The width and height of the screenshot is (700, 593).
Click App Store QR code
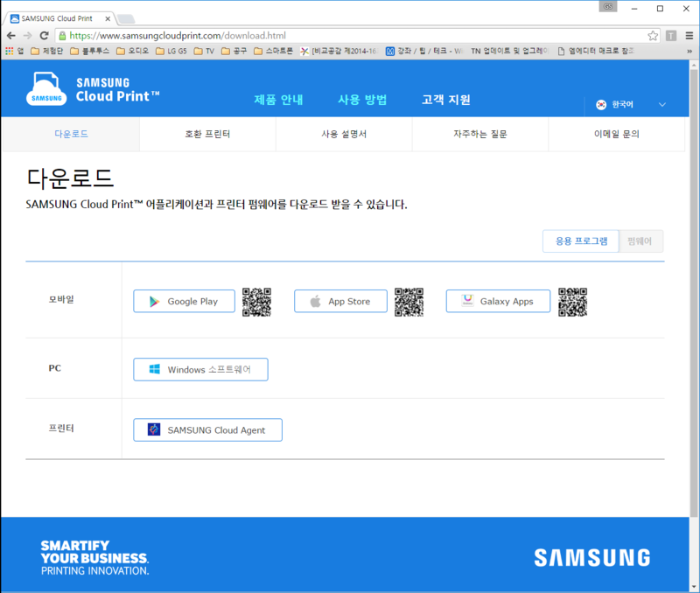click(x=409, y=302)
